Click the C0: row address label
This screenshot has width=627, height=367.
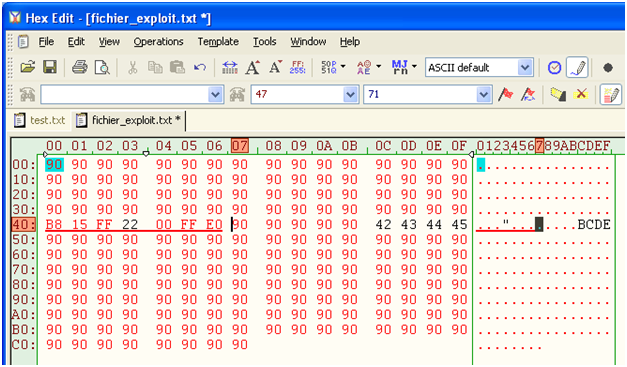click(23, 345)
